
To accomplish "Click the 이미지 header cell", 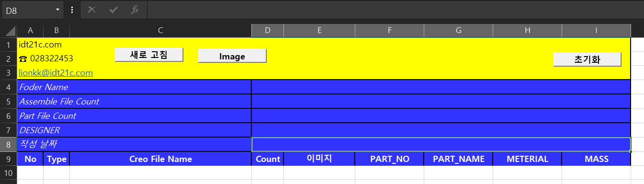I will [319, 159].
